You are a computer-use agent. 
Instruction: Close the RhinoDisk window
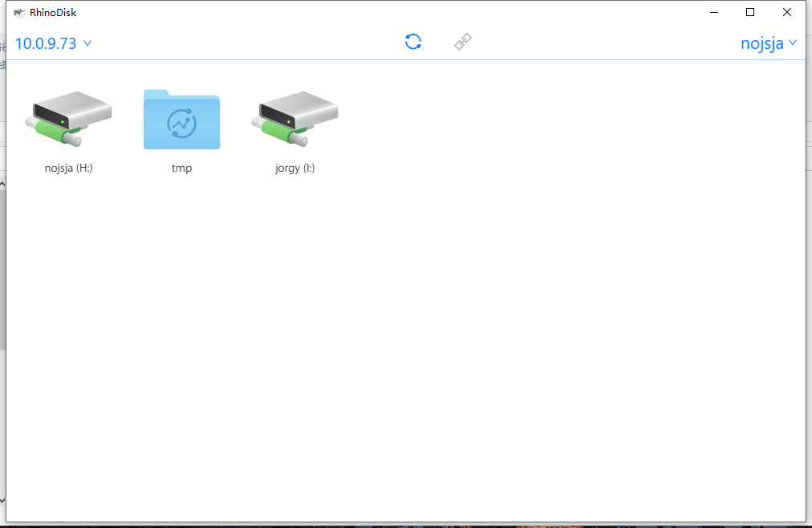787,12
